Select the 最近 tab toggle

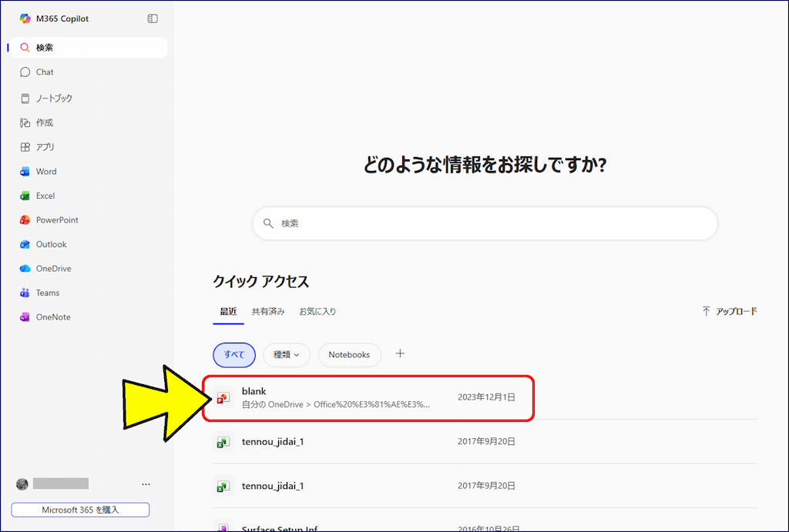pyautogui.click(x=228, y=312)
